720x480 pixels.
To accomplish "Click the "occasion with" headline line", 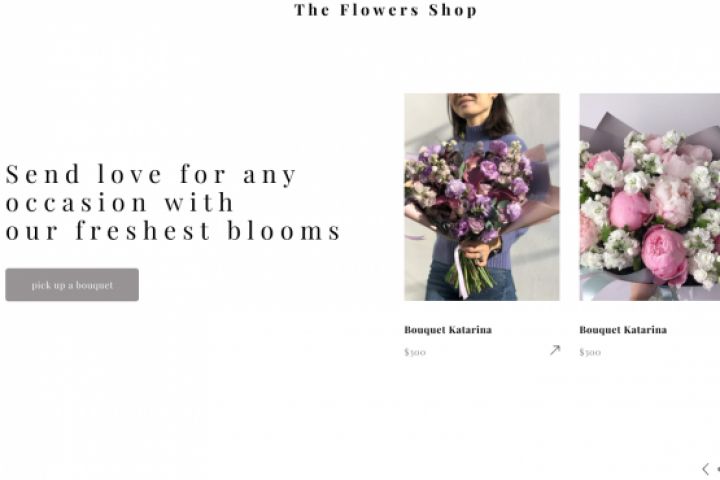I will (119, 202).
